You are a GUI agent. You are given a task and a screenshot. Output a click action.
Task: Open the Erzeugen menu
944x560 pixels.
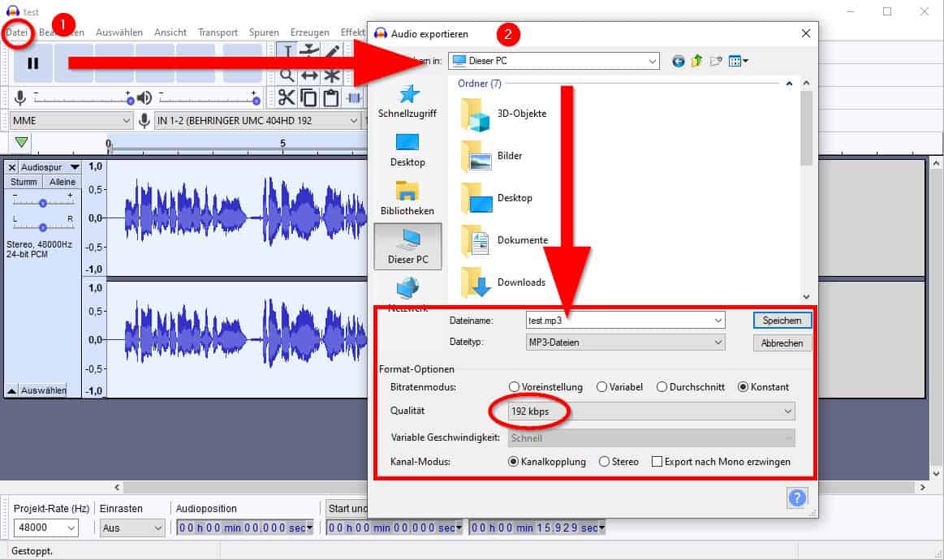click(x=309, y=32)
